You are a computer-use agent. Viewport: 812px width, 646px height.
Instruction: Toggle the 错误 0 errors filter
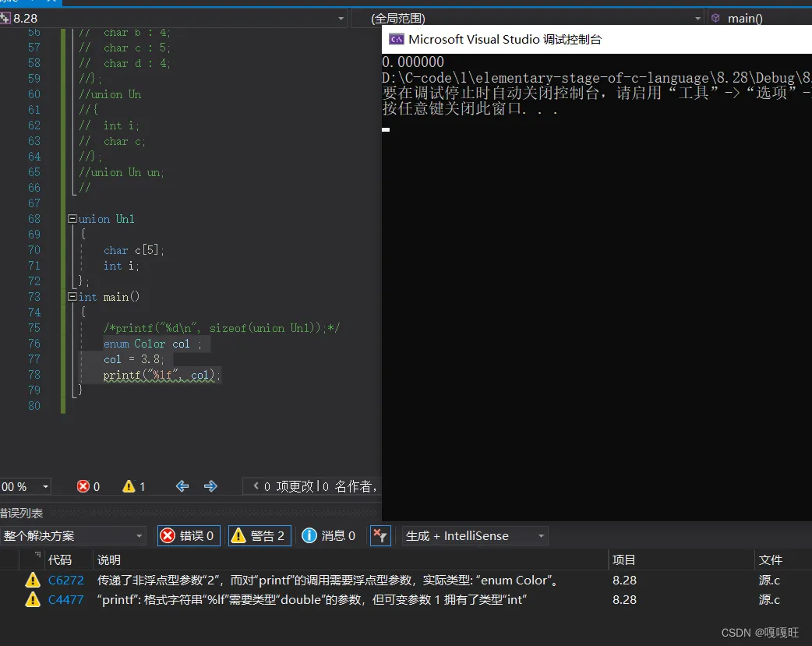(x=189, y=535)
